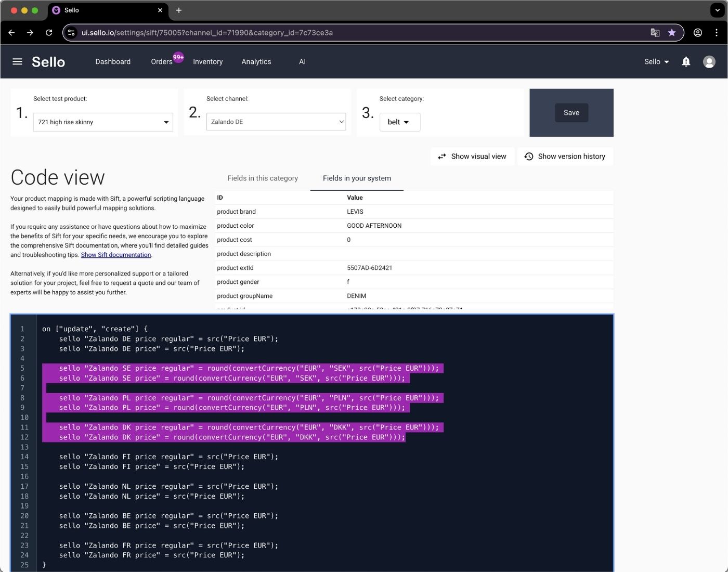Viewport: 728px width, 572px height.
Task: Open the browser profile icon
Action: click(x=698, y=32)
